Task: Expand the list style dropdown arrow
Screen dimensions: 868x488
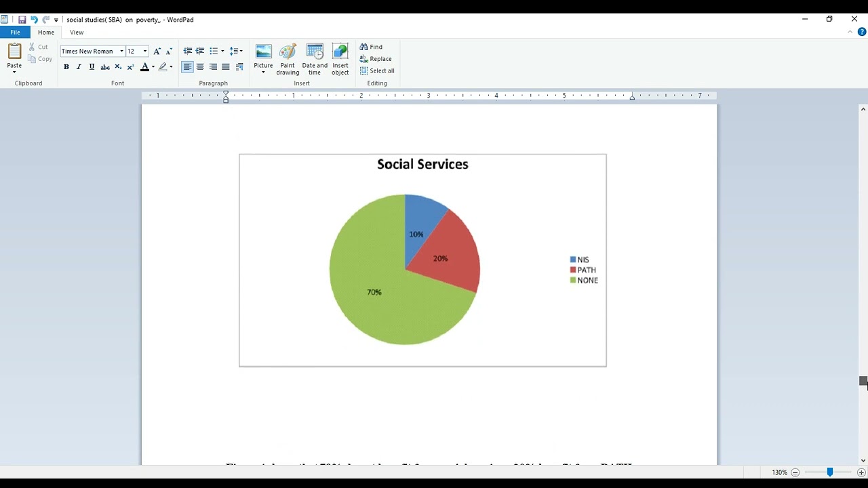Action: pyautogui.click(x=222, y=51)
